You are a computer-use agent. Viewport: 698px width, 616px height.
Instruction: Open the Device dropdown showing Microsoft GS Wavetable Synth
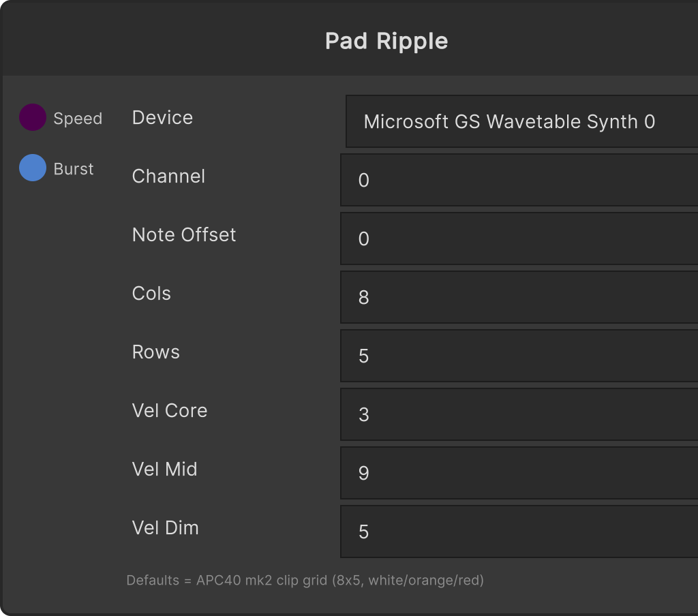click(x=521, y=121)
